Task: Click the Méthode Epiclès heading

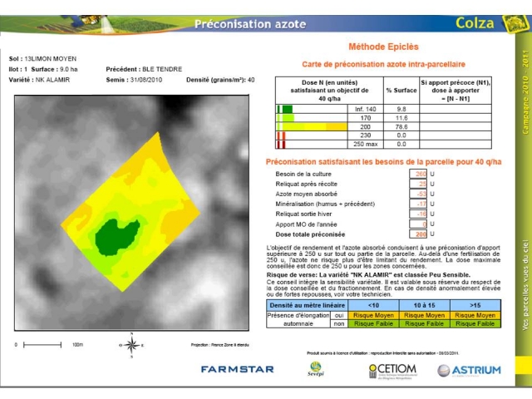Action: pyautogui.click(x=382, y=47)
